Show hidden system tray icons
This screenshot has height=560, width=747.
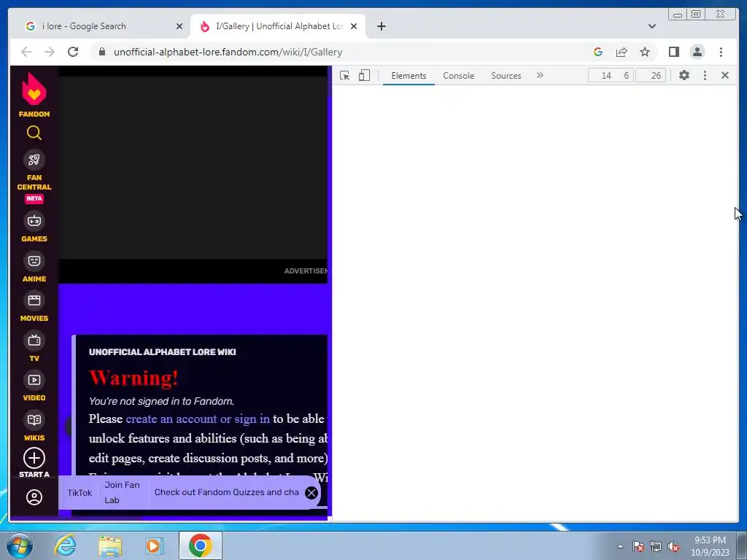(620, 546)
